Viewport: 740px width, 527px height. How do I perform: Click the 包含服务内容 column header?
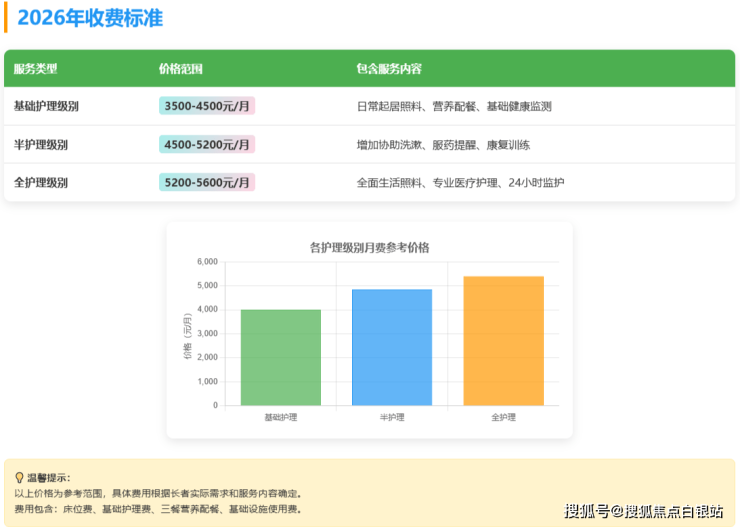(x=389, y=69)
